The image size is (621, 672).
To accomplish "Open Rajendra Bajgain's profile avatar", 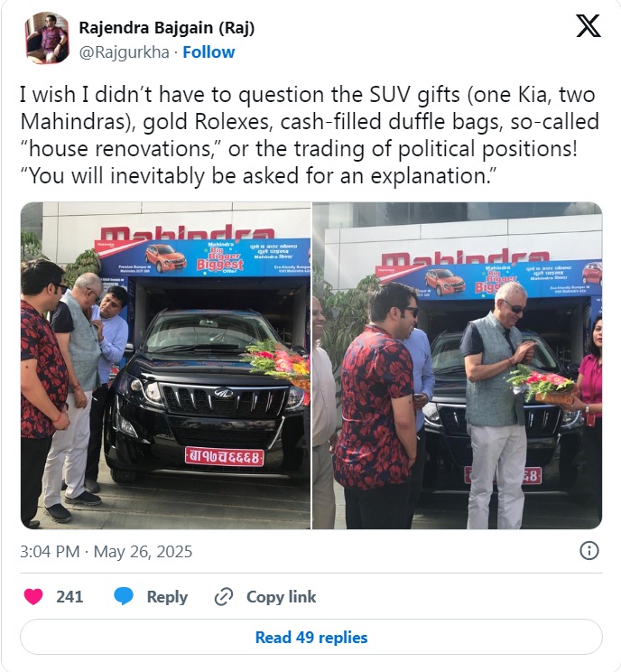I will [47, 38].
